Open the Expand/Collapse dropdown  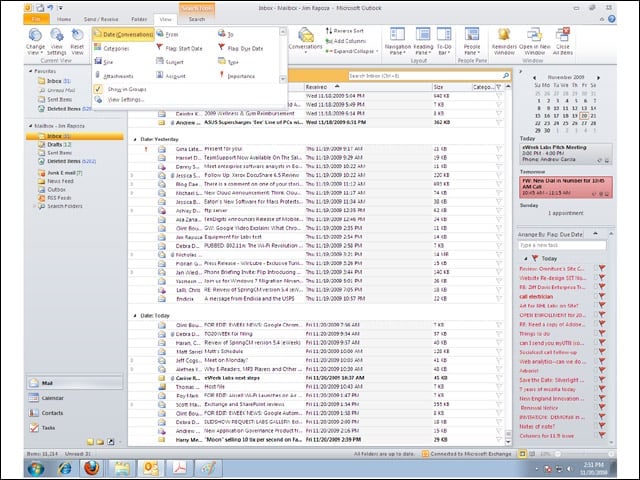(x=351, y=51)
